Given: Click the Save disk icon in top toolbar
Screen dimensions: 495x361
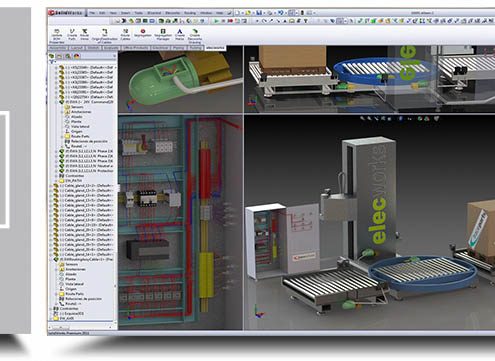Looking at the screenshot, I should (x=259, y=13).
